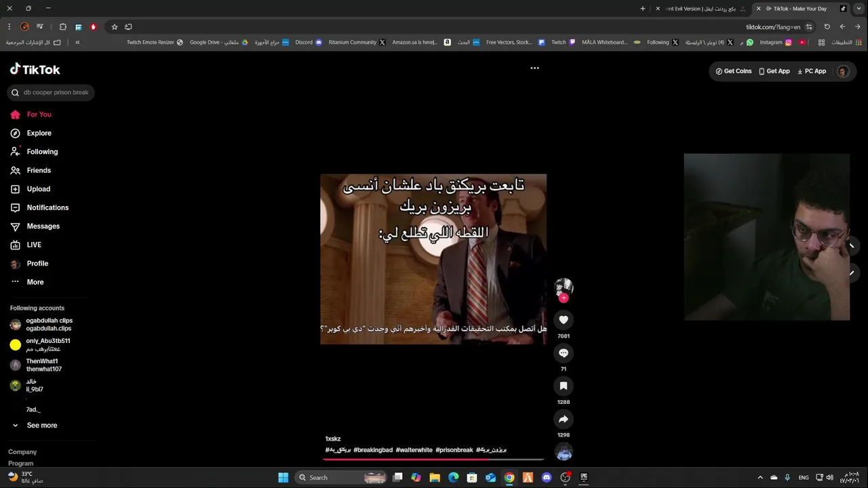The height and width of the screenshot is (488, 868).
Task: Open MÅLA Whiteboard bookmark
Action: click(611, 42)
